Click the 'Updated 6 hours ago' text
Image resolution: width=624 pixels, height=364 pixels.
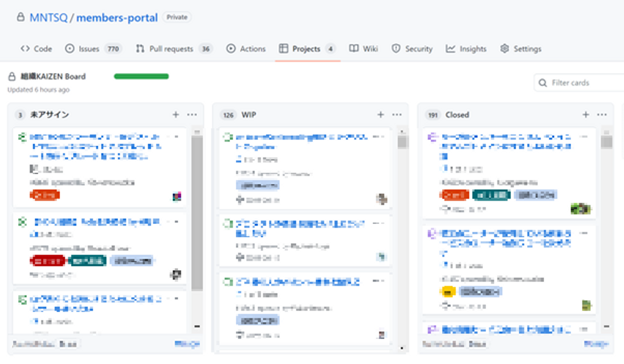tap(38, 90)
